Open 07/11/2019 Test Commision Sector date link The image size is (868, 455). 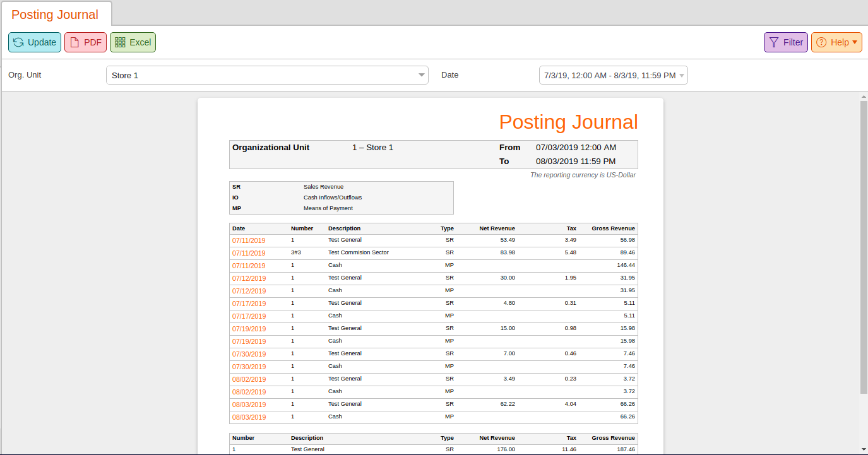249,253
